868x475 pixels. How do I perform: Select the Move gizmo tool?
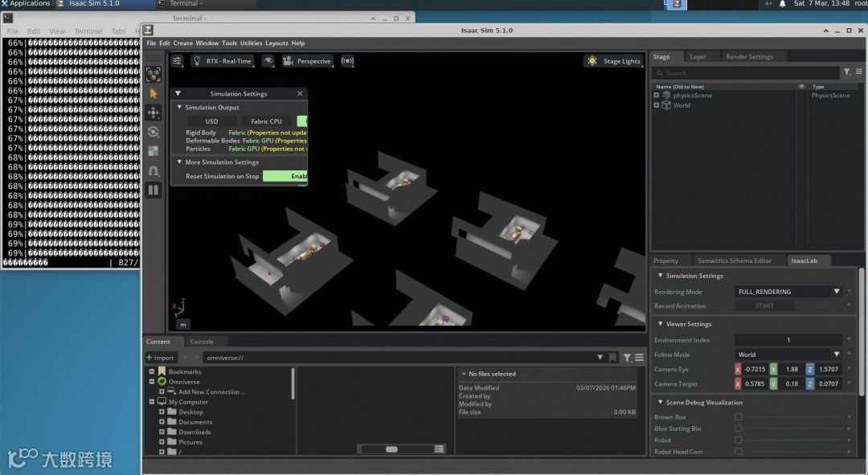(x=154, y=113)
